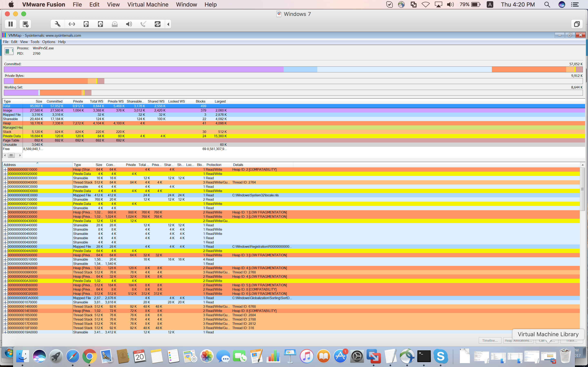Open the VM snapshots icon

pyautogui.click(x=25, y=24)
